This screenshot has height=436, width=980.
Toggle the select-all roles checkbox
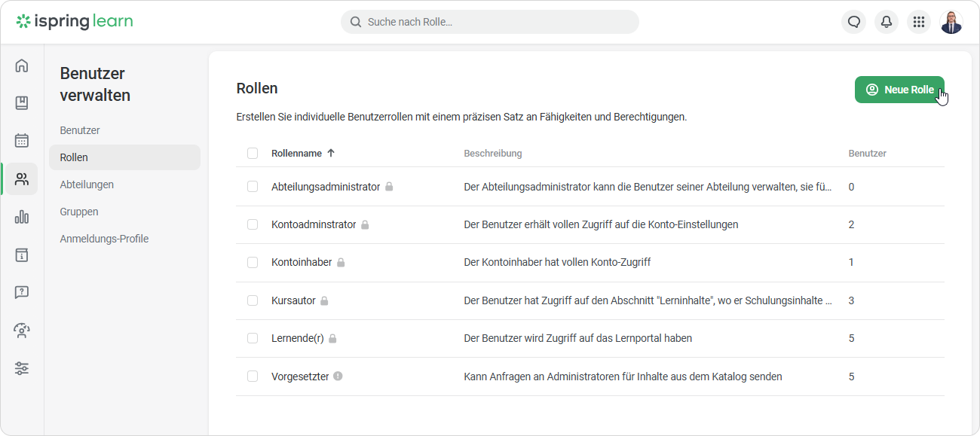[x=253, y=154]
